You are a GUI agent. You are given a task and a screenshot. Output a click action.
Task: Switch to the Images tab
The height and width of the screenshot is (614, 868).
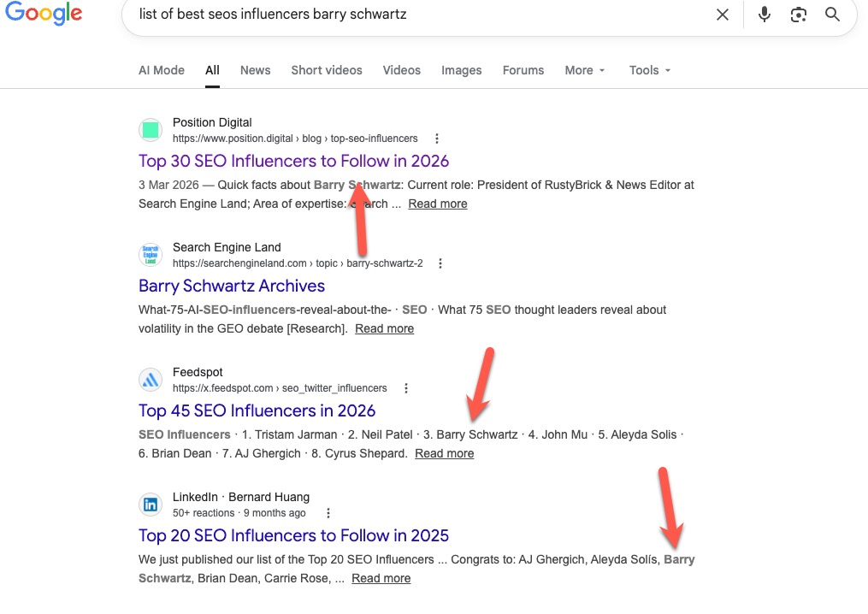[461, 70]
